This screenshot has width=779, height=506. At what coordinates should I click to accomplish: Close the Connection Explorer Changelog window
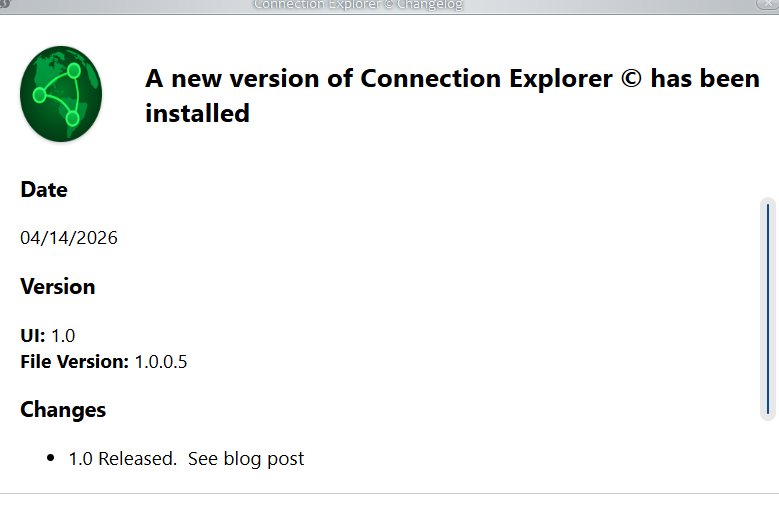pyautogui.click(x=768, y=4)
